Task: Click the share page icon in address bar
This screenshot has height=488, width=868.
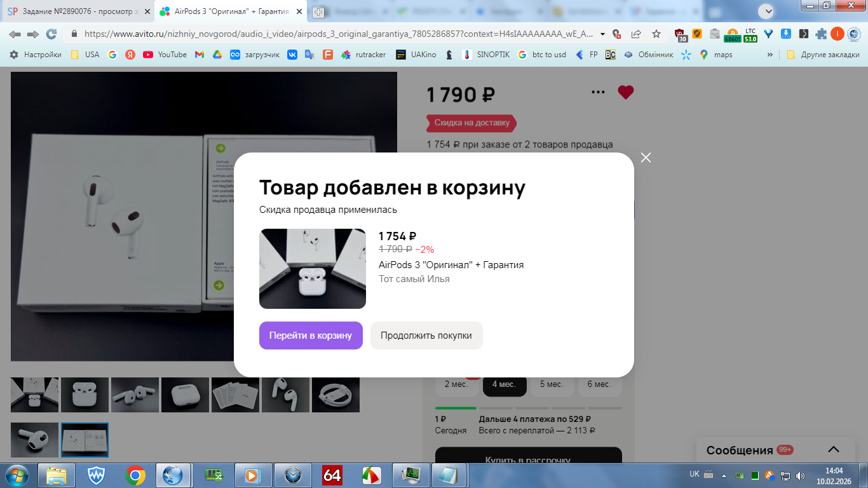Action: pyautogui.click(x=636, y=34)
